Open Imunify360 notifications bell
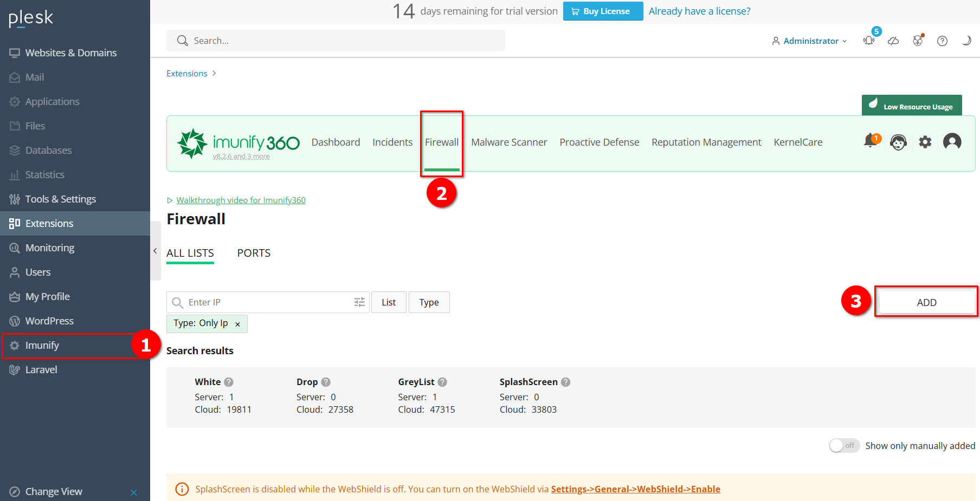980x501 pixels. [871, 141]
